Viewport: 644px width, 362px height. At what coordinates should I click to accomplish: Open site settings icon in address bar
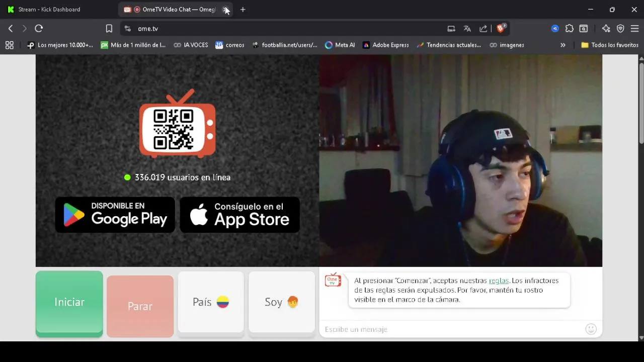point(127,29)
